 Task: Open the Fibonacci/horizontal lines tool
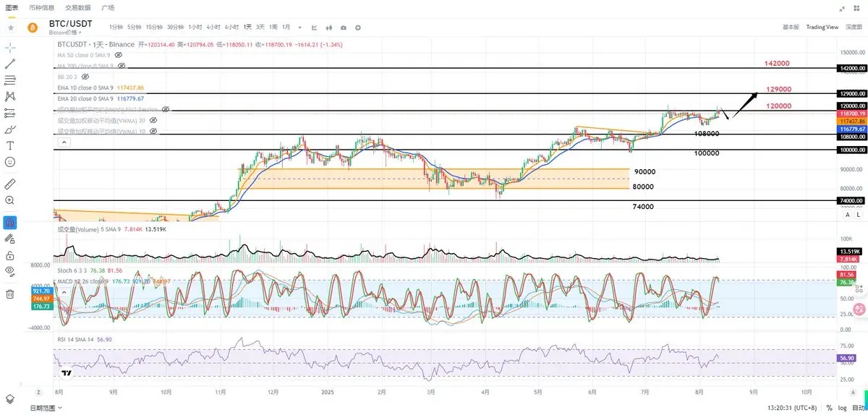[10, 80]
